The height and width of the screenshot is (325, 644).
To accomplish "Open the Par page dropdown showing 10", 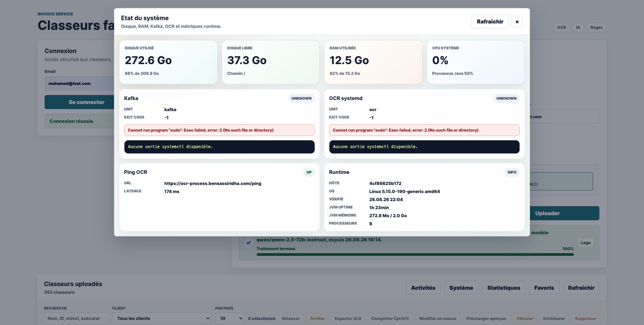I will 230,318.
